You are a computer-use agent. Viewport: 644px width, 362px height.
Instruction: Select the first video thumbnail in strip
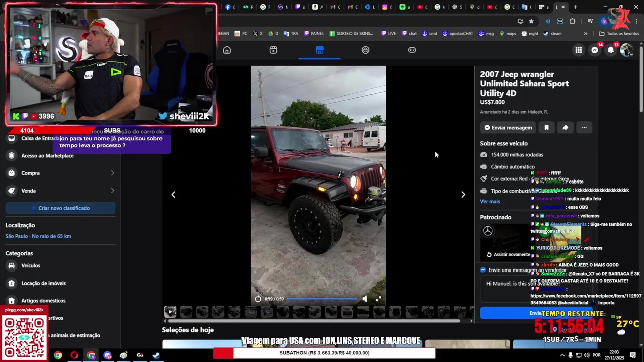click(x=170, y=312)
